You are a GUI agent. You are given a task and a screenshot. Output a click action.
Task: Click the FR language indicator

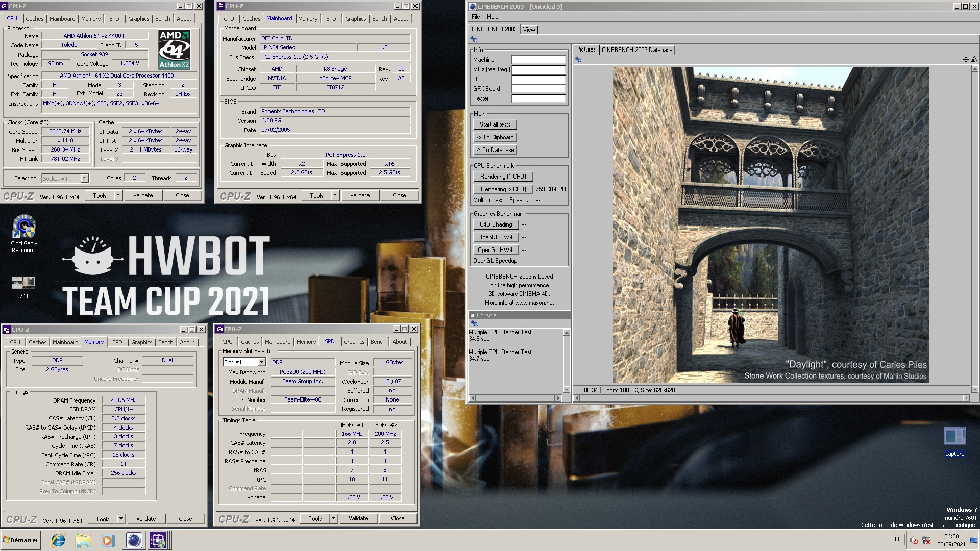pos(898,539)
